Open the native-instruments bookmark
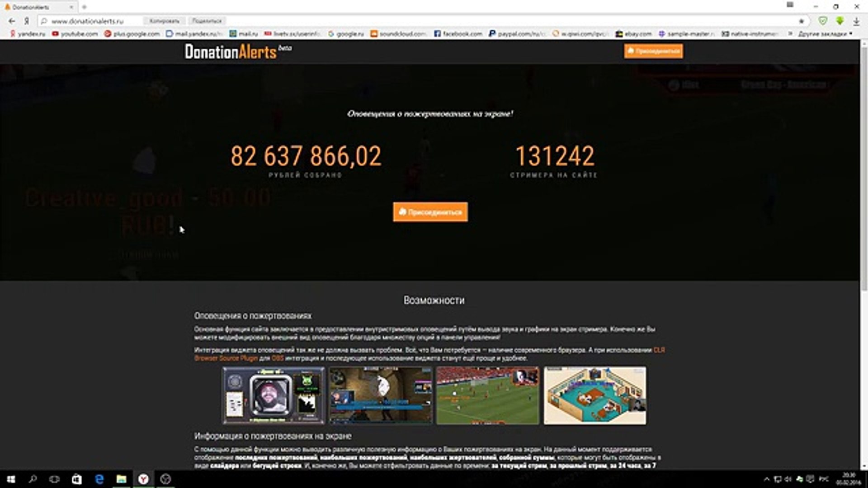Screen dimensions: 868x488 tap(750, 34)
